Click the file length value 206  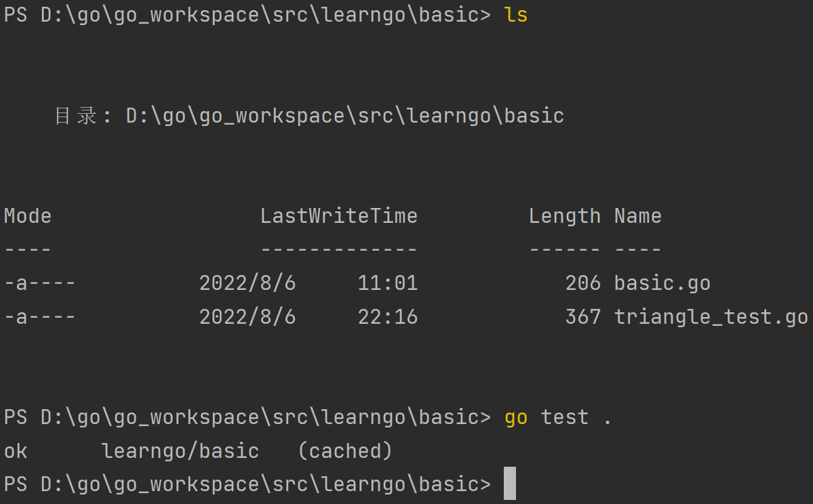point(582,283)
